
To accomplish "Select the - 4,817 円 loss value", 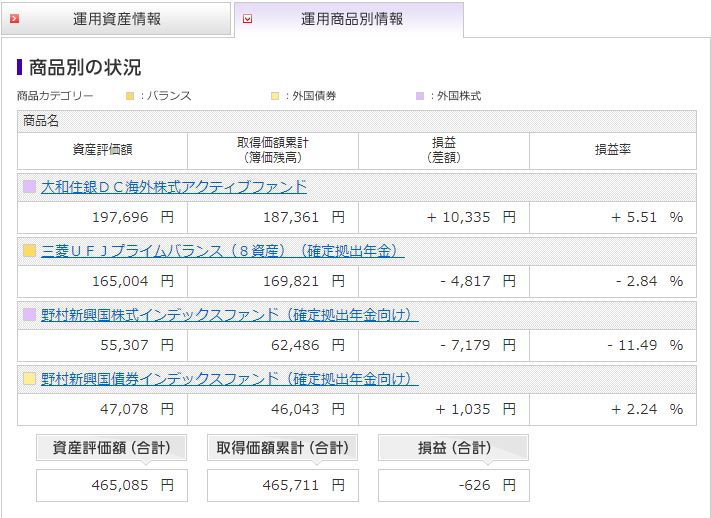I will coord(478,281).
